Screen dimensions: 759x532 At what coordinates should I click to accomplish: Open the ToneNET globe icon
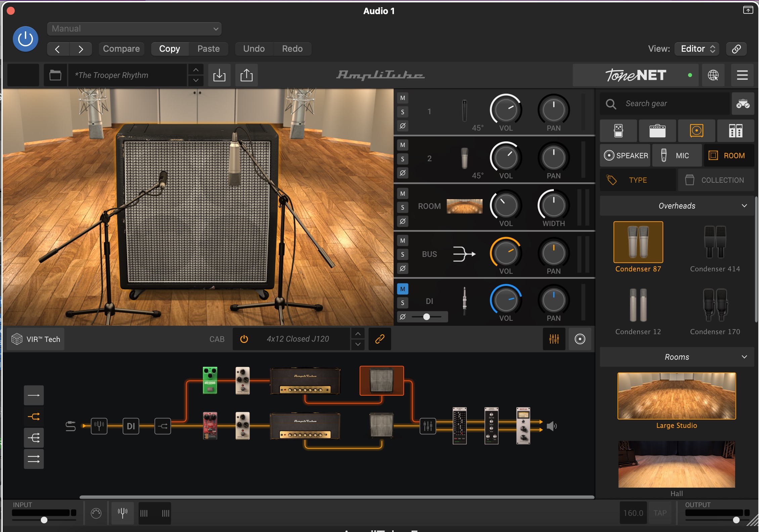click(713, 75)
